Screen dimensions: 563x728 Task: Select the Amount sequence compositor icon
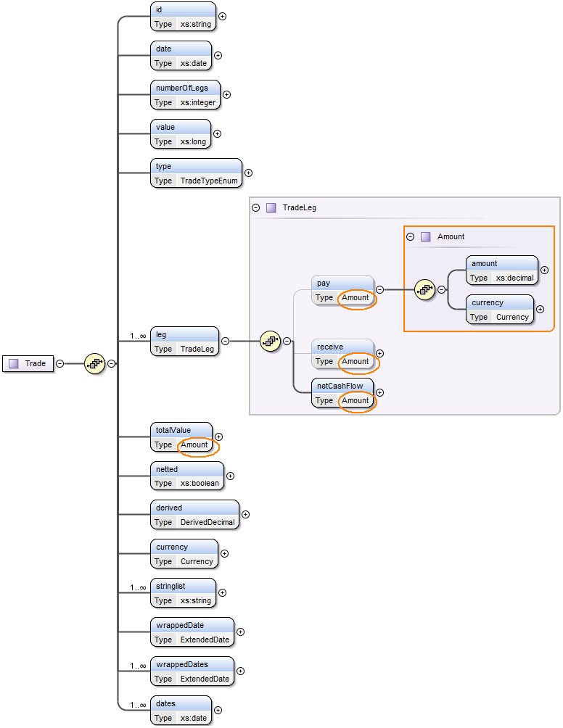click(424, 290)
